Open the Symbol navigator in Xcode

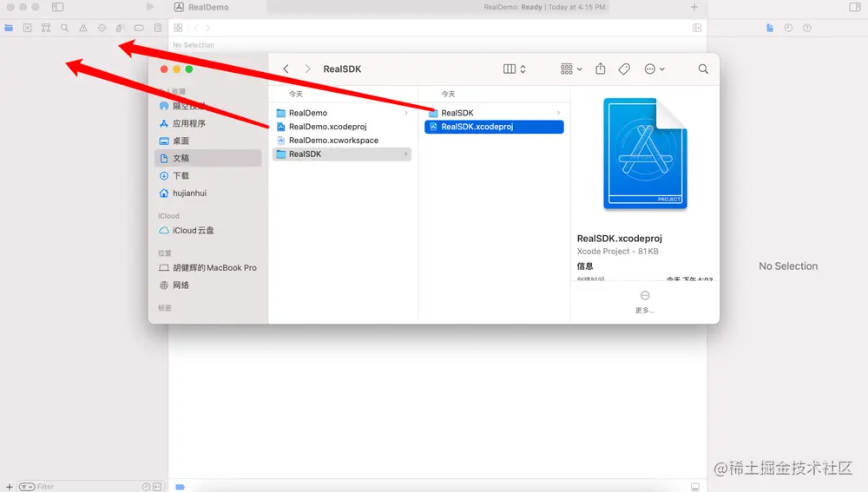click(x=46, y=28)
